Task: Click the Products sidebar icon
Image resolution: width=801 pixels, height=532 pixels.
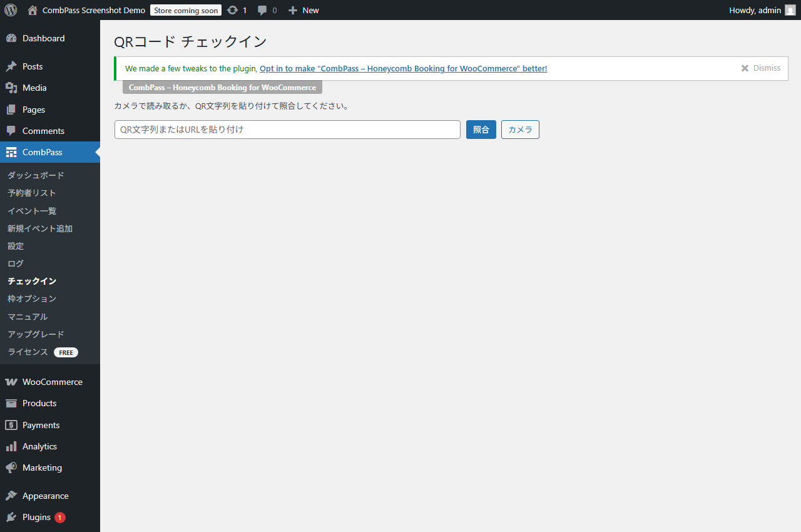Action: tap(13, 403)
